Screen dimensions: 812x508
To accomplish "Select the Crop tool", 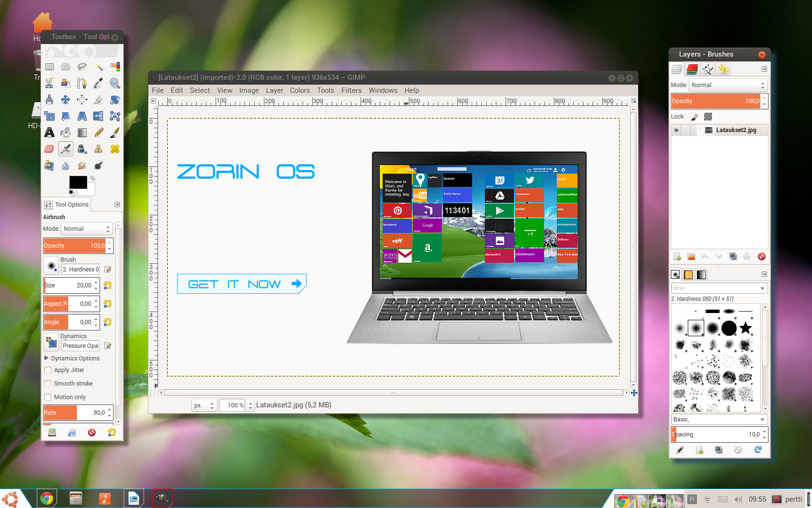I will point(99,100).
